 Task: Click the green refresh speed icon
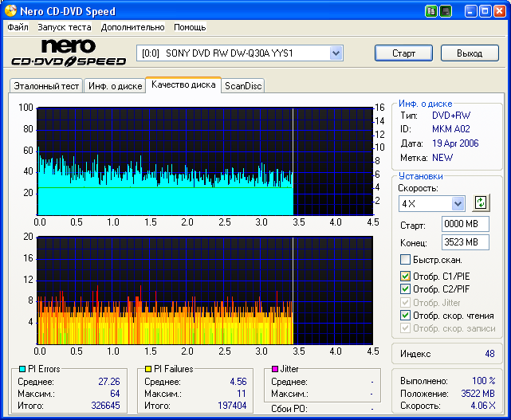(481, 202)
